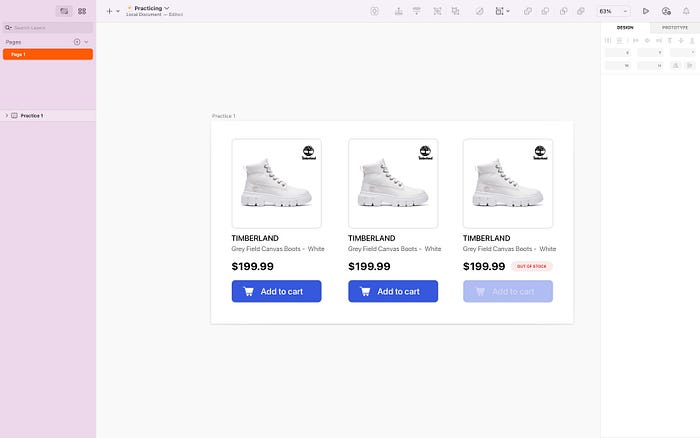Click the Difference boolean toolbar icon
700x438 pixels.
click(581, 11)
